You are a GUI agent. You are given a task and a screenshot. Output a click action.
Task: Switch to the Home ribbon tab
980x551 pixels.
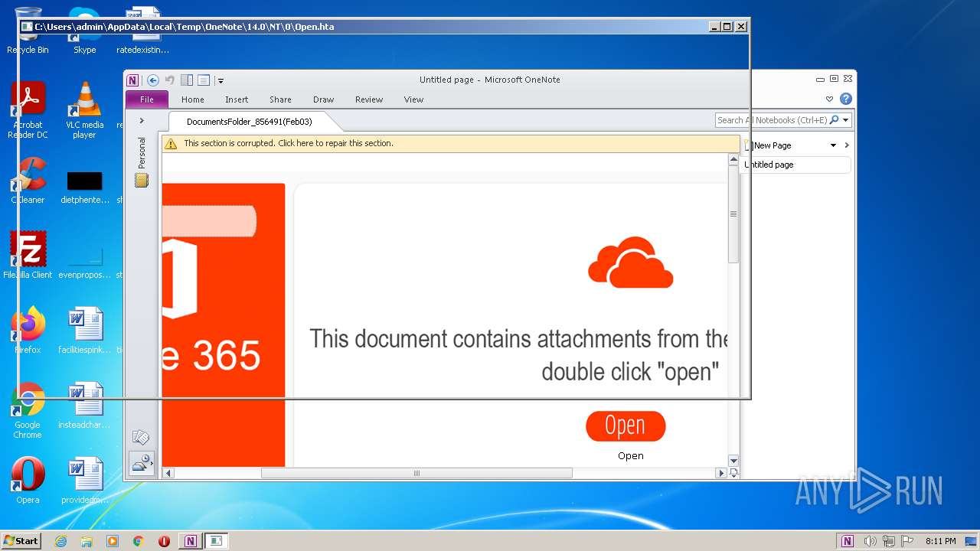click(193, 99)
